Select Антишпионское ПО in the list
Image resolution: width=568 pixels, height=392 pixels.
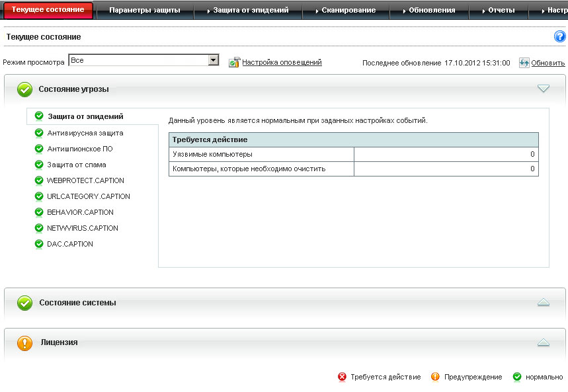click(x=80, y=149)
